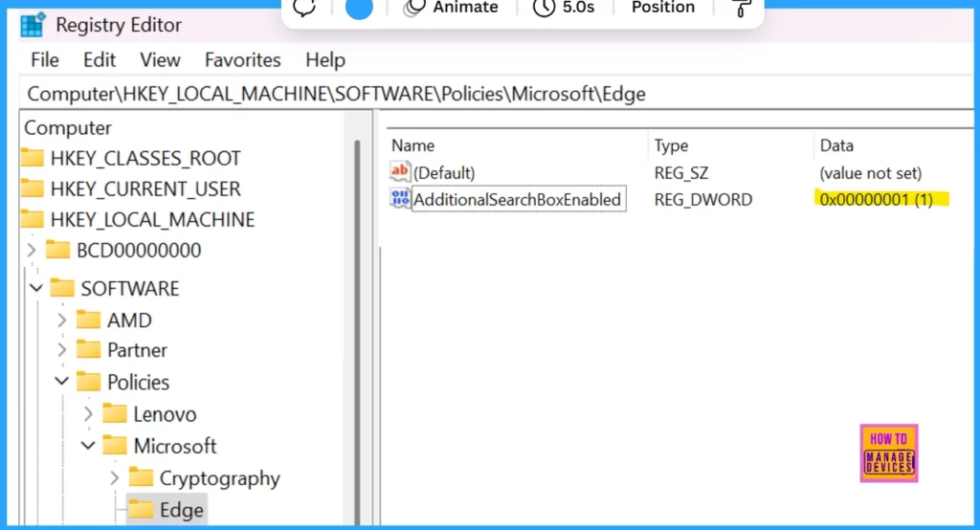This screenshot has height=530, width=980.
Task: Click the paint roller icon in overlay toolbar
Action: point(741,8)
